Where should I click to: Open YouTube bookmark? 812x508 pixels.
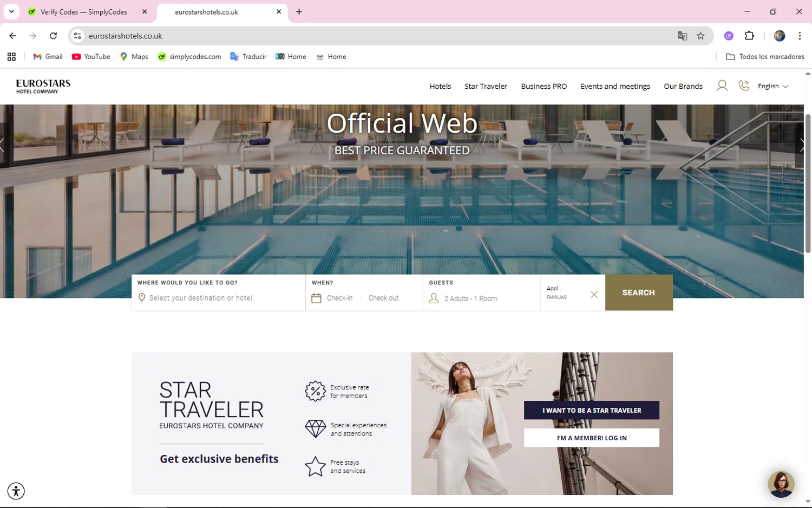tap(91, 56)
